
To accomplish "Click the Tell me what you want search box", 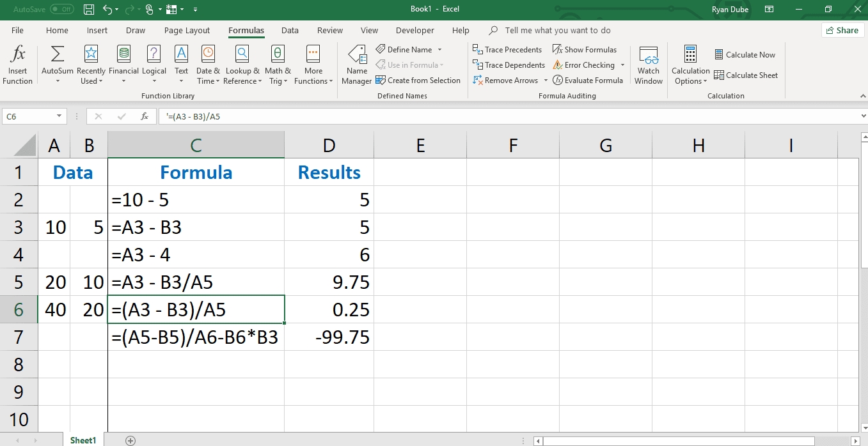I will (557, 30).
